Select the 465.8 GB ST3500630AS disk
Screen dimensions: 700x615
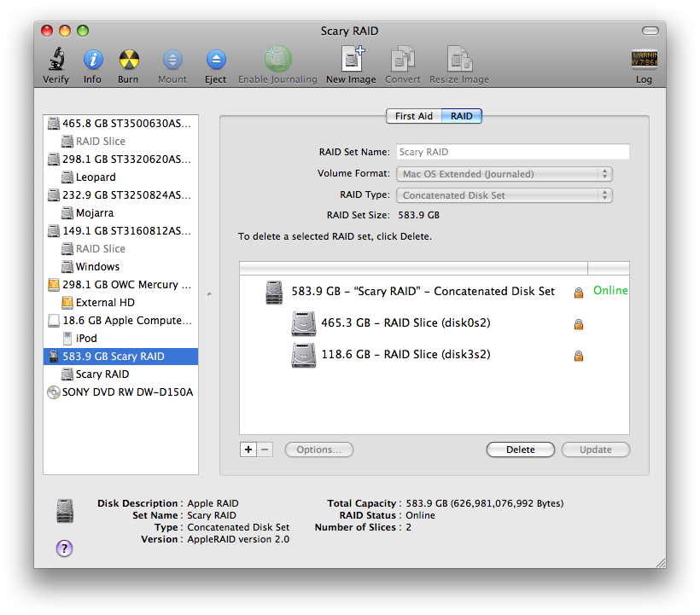(120, 124)
